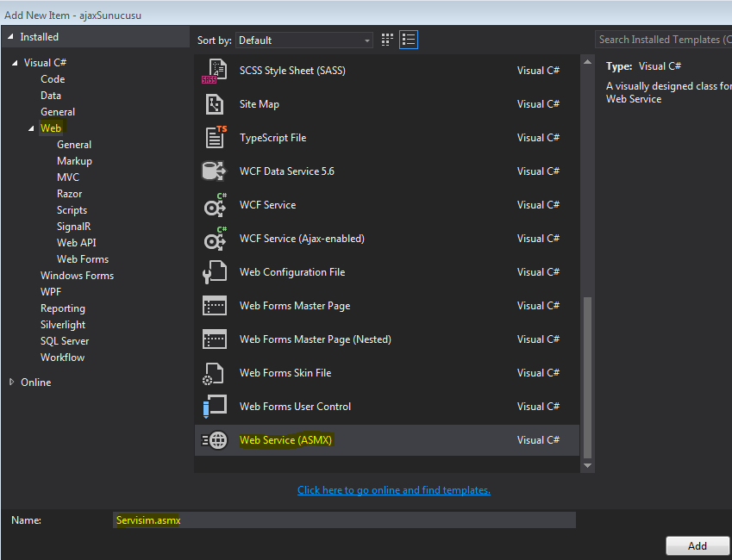Select the Web Forms category

[x=83, y=259]
